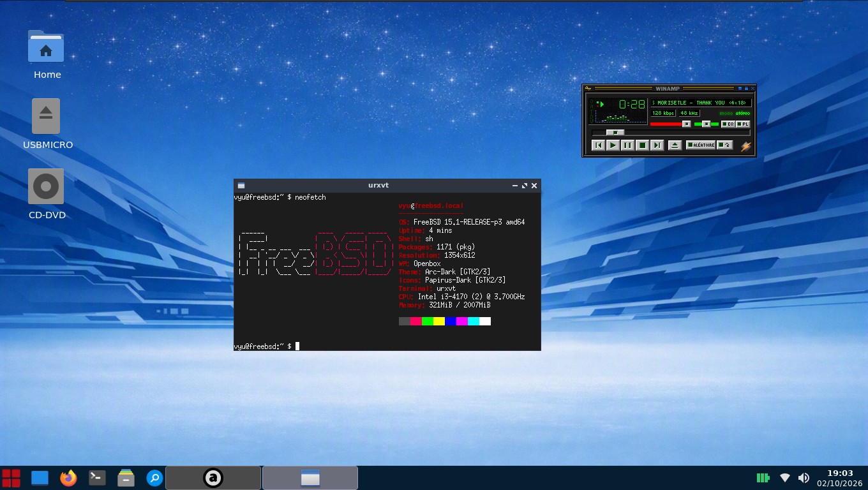Image resolution: width=868 pixels, height=490 pixels.
Task: Toggle the Winamp repeat button
Action: click(724, 145)
